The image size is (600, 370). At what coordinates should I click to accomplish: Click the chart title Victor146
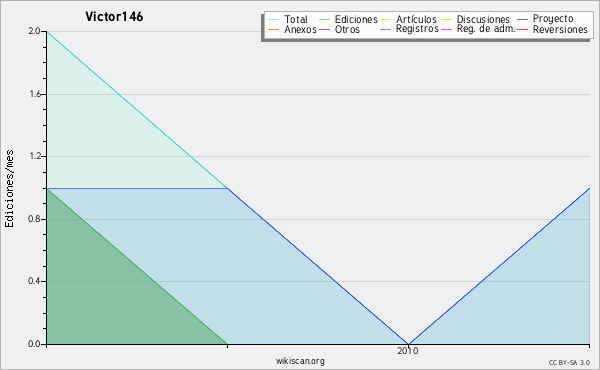(x=114, y=17)
